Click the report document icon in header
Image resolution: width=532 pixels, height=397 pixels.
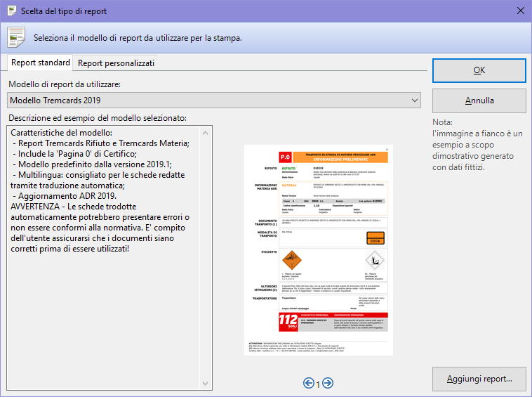(x=16, y=37)
